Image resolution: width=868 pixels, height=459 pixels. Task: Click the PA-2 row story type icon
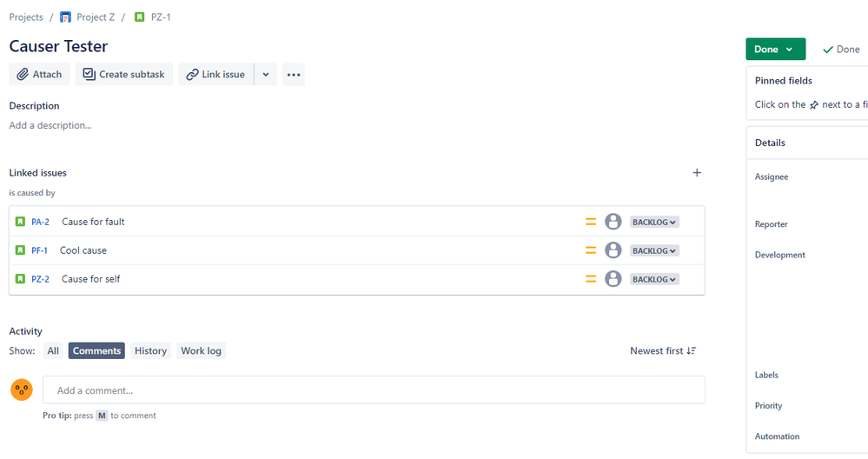point(20,222)
